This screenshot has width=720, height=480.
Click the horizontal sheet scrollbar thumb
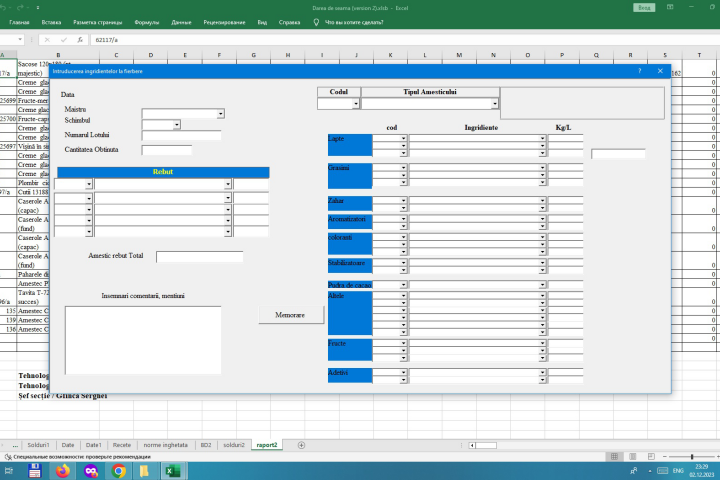point(486,445)
